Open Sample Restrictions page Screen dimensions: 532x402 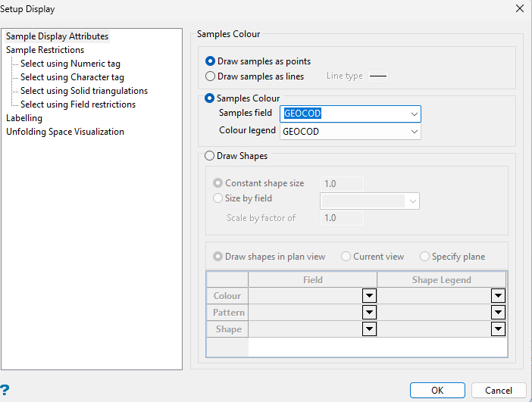(x=45, y=50)
